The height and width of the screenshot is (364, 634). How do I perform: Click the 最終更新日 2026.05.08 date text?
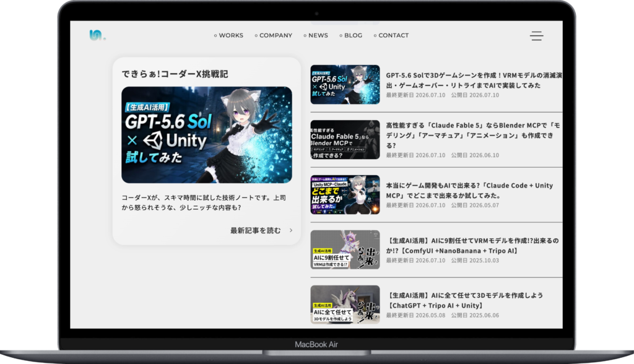[415, 316]
